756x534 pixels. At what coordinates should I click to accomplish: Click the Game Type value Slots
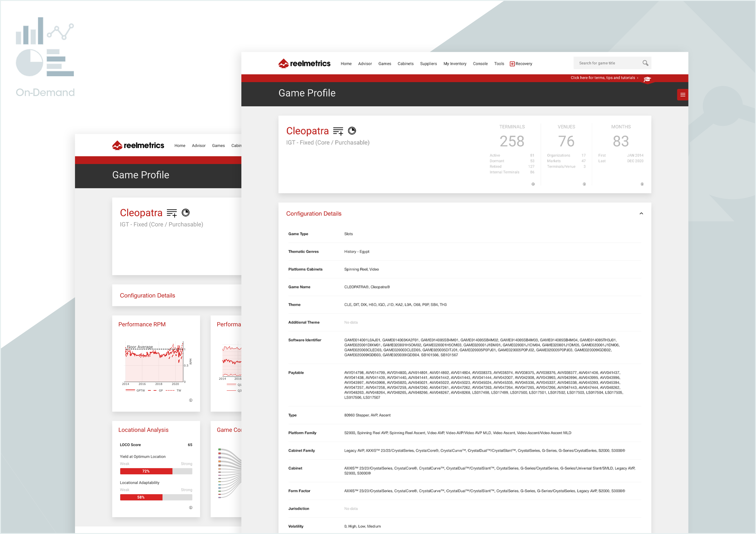click(348, 234)
